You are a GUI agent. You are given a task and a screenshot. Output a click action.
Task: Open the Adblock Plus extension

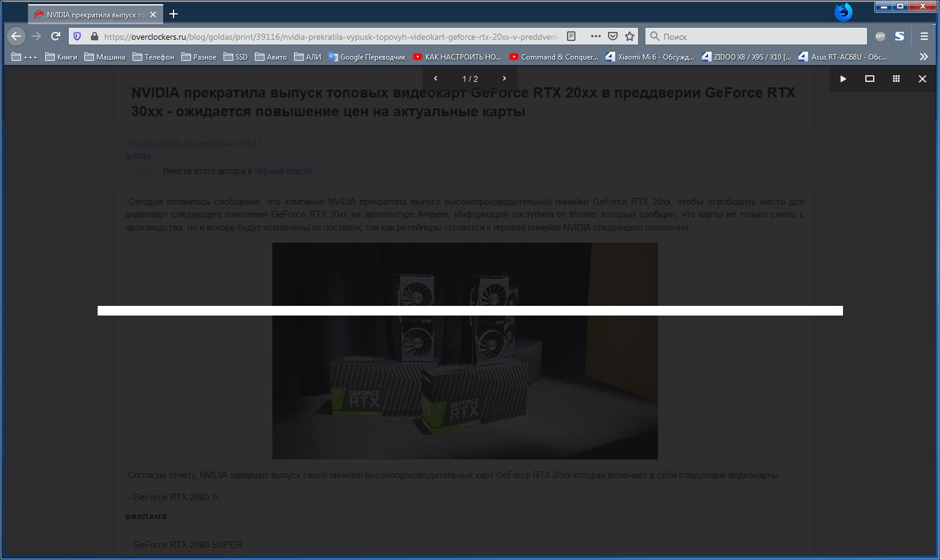pos(880,36)
